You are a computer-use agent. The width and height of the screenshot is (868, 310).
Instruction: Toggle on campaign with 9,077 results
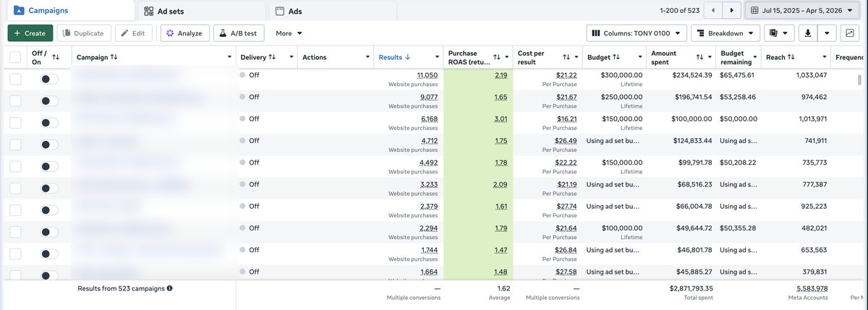[49, 101]
